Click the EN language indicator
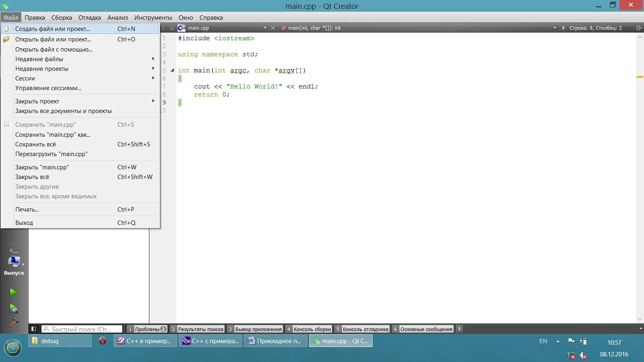This screenshot has width=644, height=362. point(543,341)
